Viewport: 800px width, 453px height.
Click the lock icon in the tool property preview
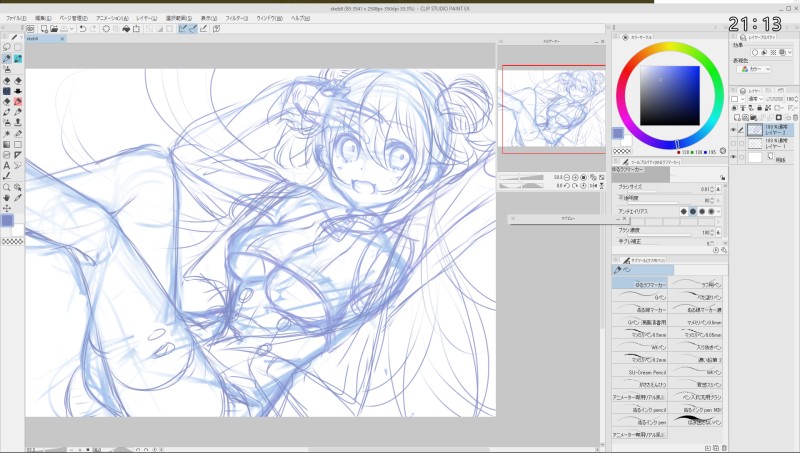coord(722,178)
